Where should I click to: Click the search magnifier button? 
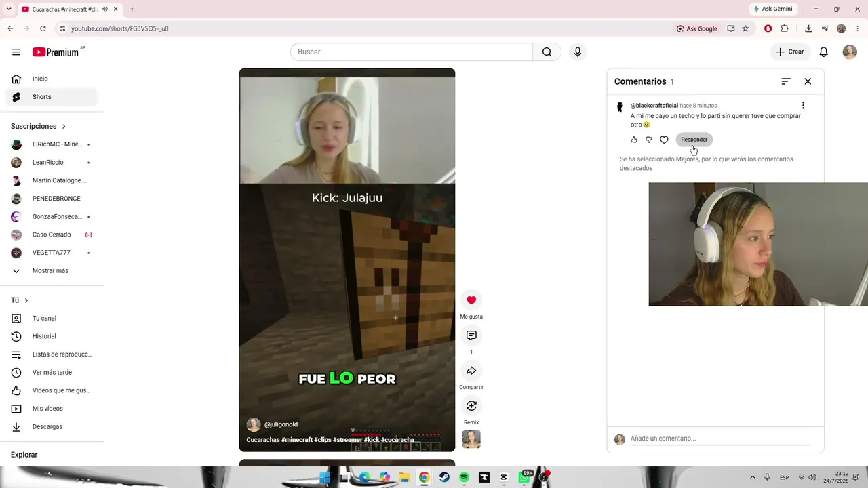click(x=547, y=52)
